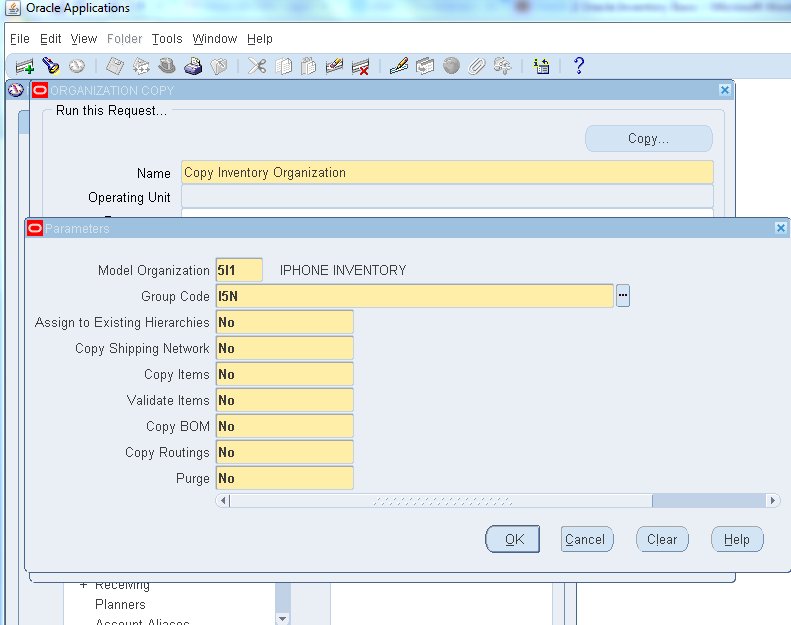Click the Close Form toolbar icon

pyautogui.click(x=219, y=66)
